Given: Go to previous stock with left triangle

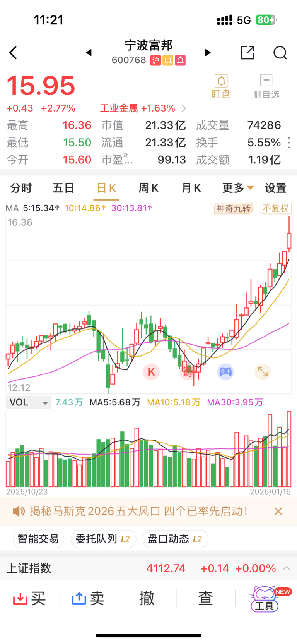Looking at the screenshot, I should pos(89,53).
